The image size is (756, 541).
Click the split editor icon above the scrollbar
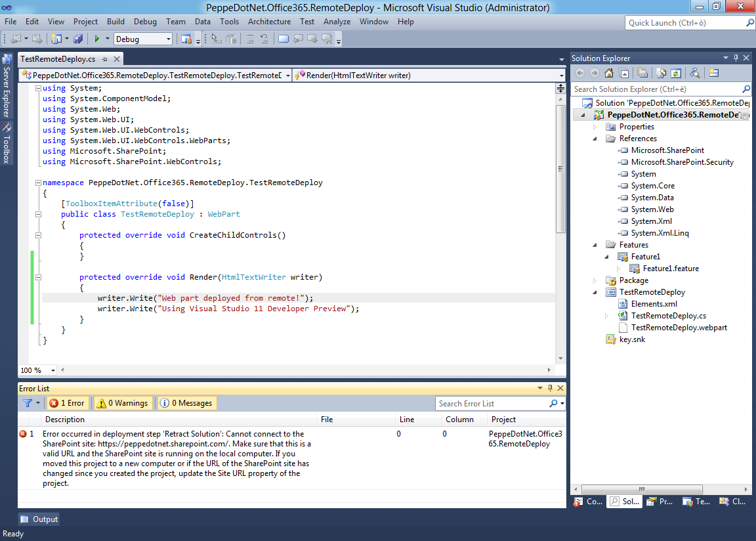tap(560, 88)
